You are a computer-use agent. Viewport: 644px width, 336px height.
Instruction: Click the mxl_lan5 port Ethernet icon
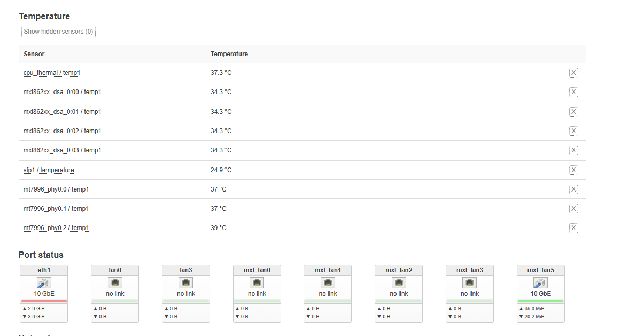click(541, 283)
